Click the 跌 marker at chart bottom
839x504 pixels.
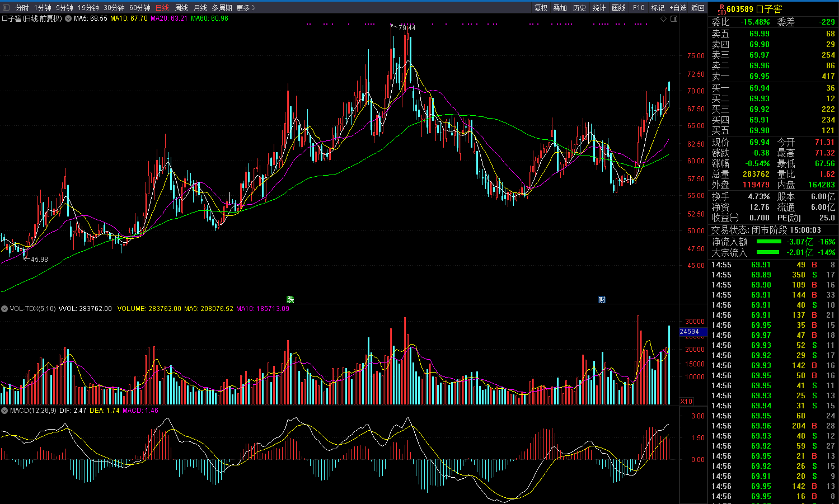290,300
